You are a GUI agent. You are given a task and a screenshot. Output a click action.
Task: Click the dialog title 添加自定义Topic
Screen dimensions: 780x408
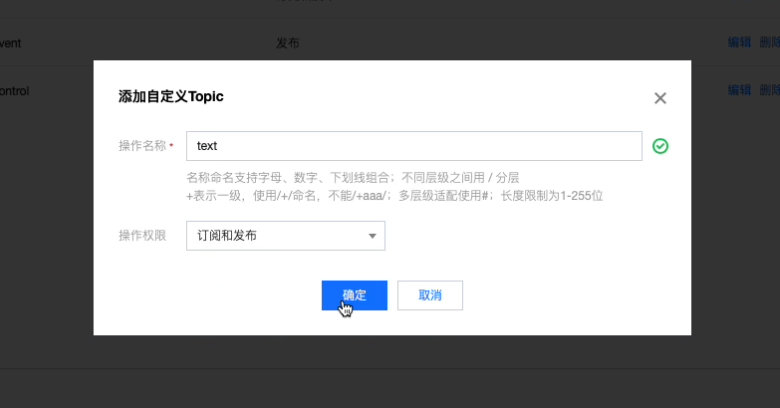(171, 96)
